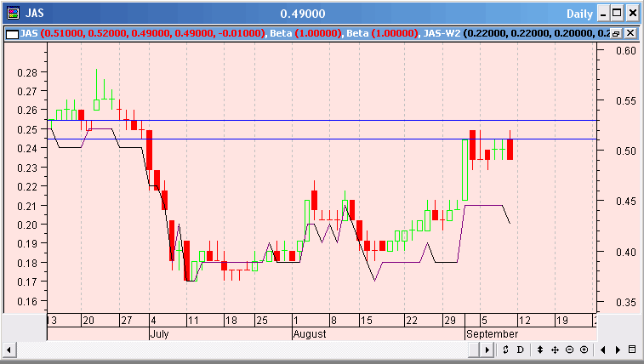
Task: Click the Daily periodicity label in title bar
Action: [579, 14]
